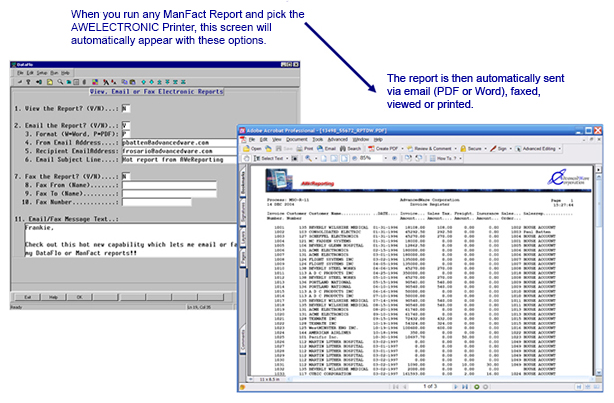
Task: Click the Advanced Editing tool
Action: click(536, 148)
